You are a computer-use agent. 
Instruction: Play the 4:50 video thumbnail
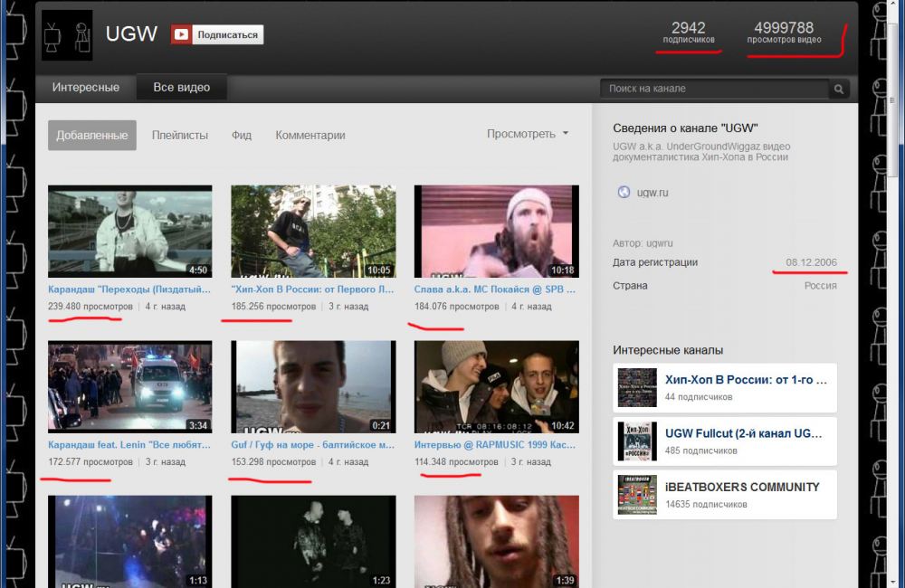[129, 232]
